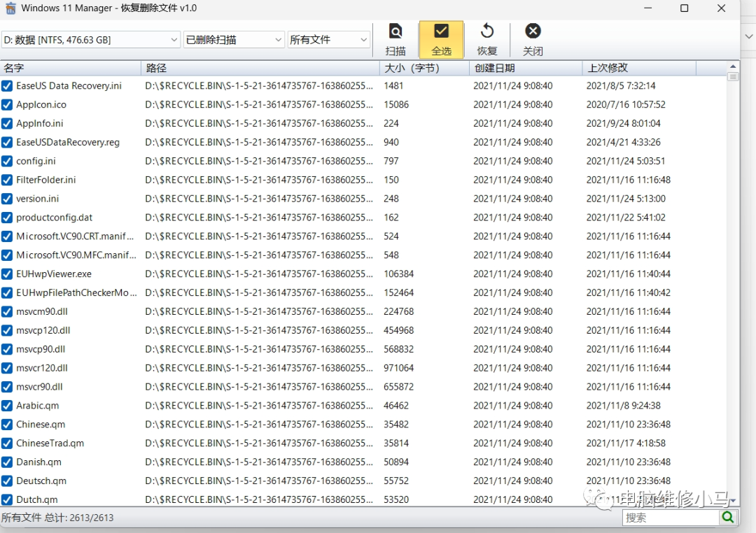The width and height of the screenshot is (756, 533).
Task: Uncheck the Dutch.qm checkbox
Action: pos(7,499)
